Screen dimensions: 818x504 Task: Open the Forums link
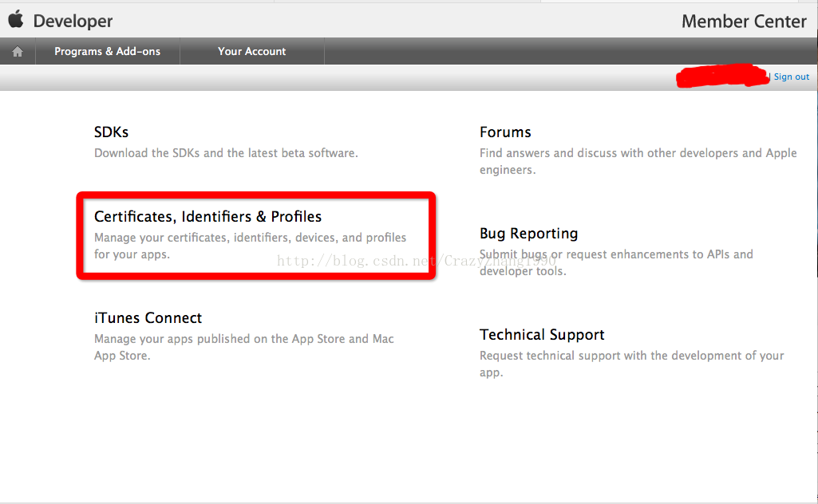(x=505, y=132)
